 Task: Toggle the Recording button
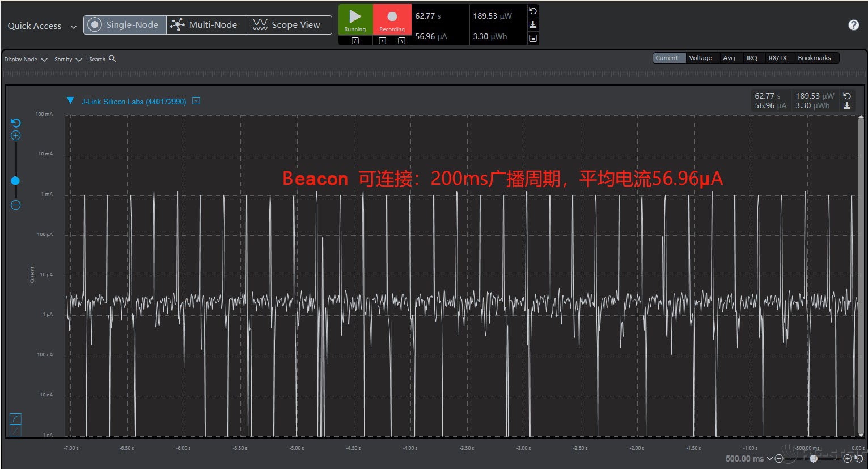(x=392, y=20)
